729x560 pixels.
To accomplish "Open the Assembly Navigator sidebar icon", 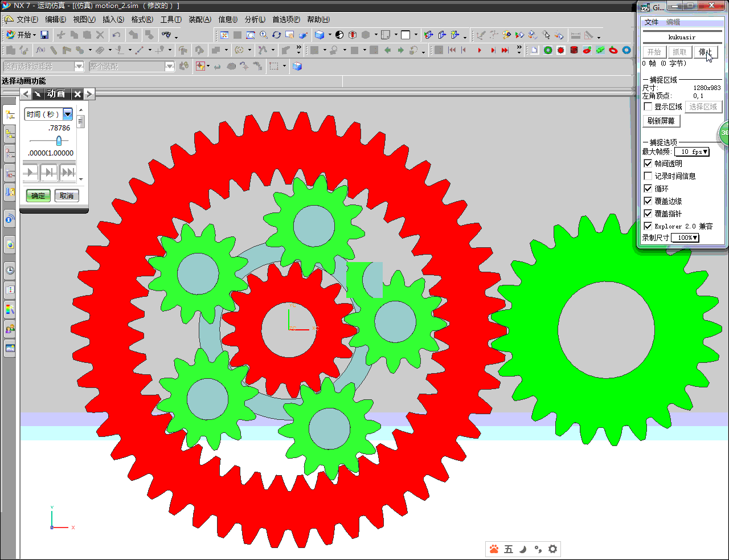I will pyautogui.click(x=10, y=134).
